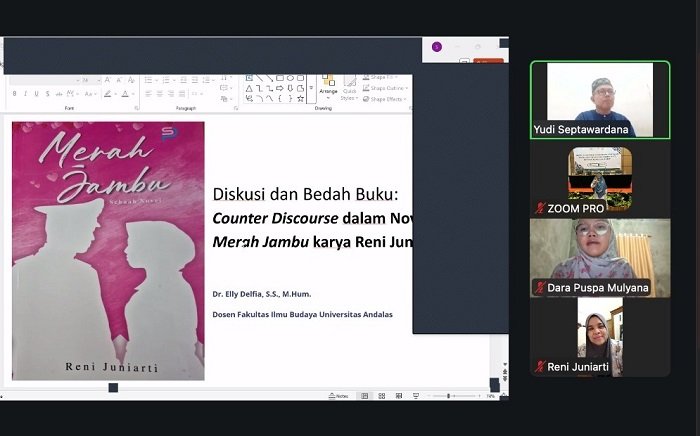Viewport: 700px width, 436px height.
Task: Select ZOOM PRO participant tile
Action: tap(600, 179)
